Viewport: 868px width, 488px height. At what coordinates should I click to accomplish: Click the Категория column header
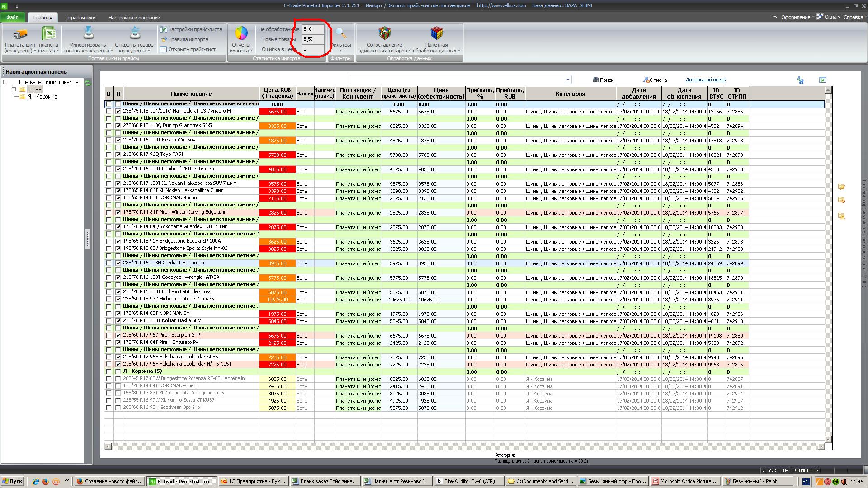coord(570,94)
